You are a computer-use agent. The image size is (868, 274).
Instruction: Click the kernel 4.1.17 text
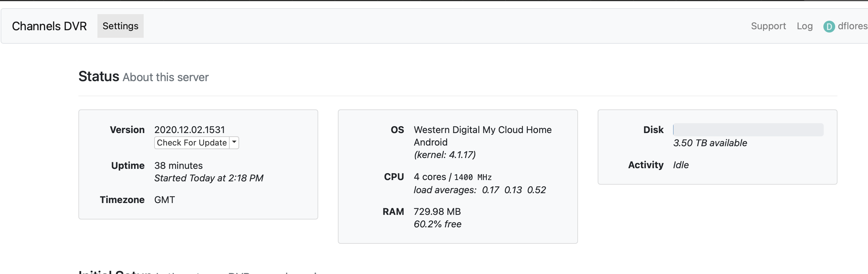click(x=444, y=155)
